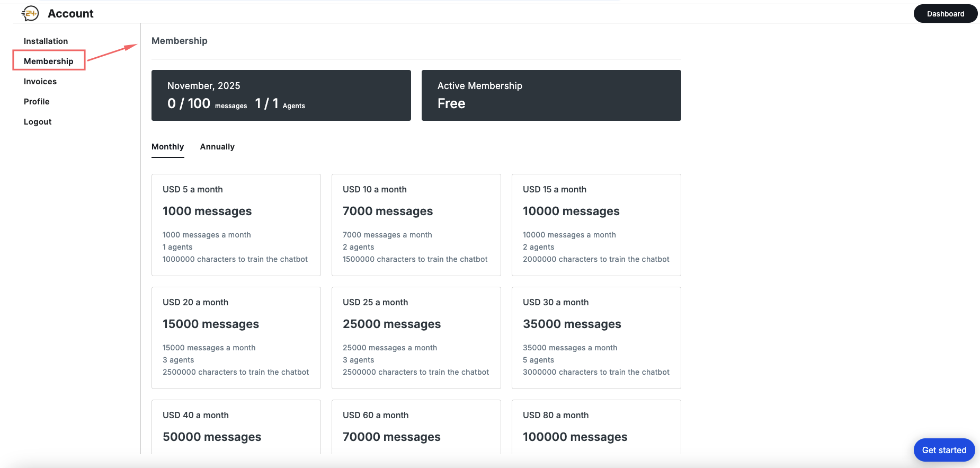The width and height of the screenshot is (980, 468).
Task: Choose the 7000 messages plan title
Action: coord(388,211)
